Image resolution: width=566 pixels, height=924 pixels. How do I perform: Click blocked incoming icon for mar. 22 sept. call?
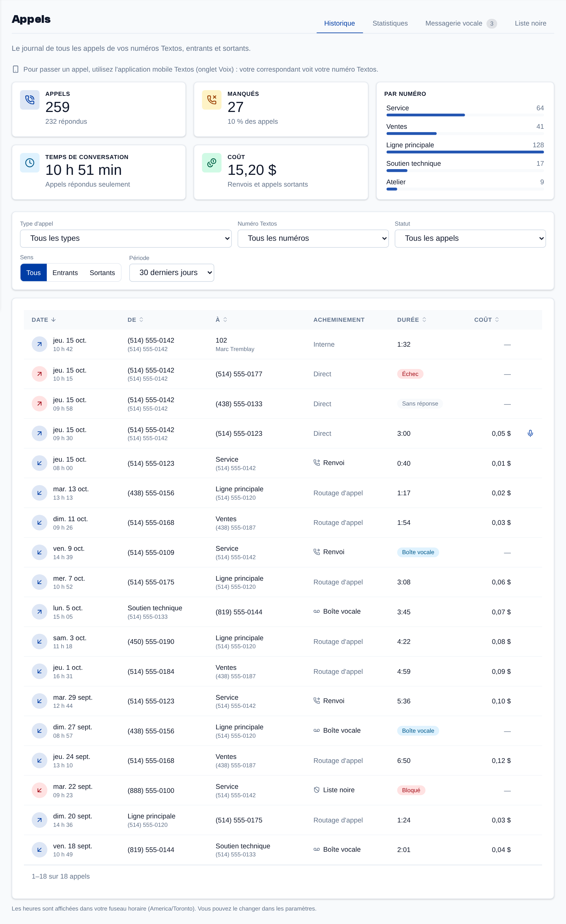[x=39, y=790]
